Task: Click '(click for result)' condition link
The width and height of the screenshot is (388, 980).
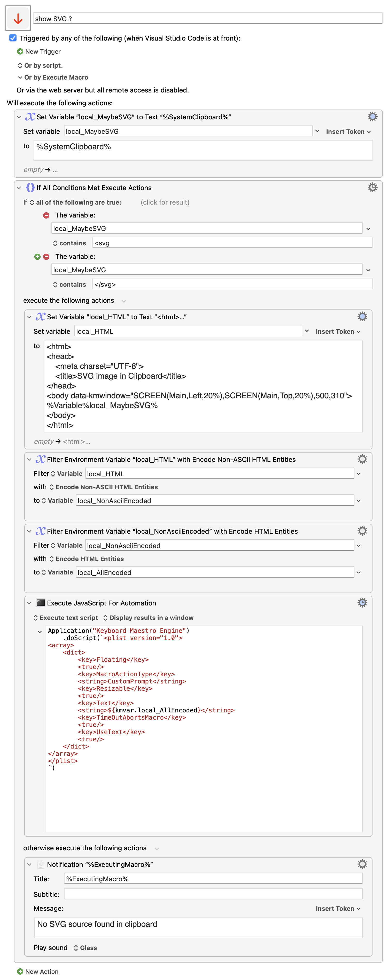Action: click(165, 203)
